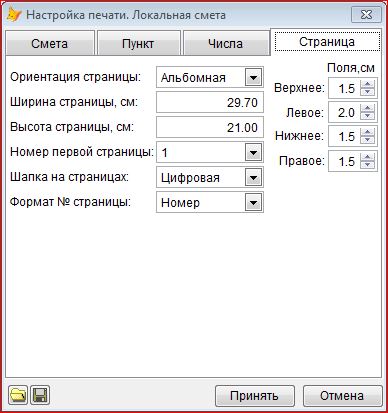Decrease the Левое margin value
This screenshot has height=413, width=388.
pyautogui.click(x=367, y=116)
